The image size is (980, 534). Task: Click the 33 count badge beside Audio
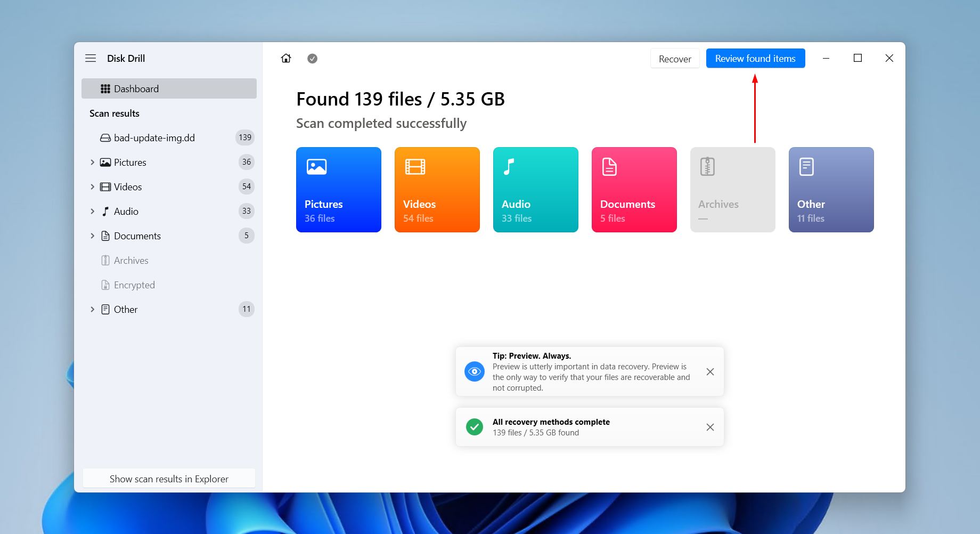(247, 211)
